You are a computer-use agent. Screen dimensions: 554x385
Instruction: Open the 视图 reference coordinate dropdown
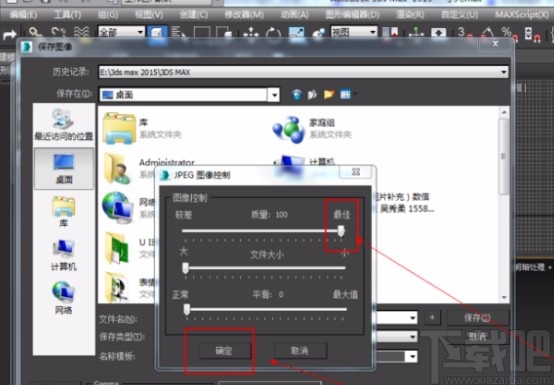pos(353,32)
